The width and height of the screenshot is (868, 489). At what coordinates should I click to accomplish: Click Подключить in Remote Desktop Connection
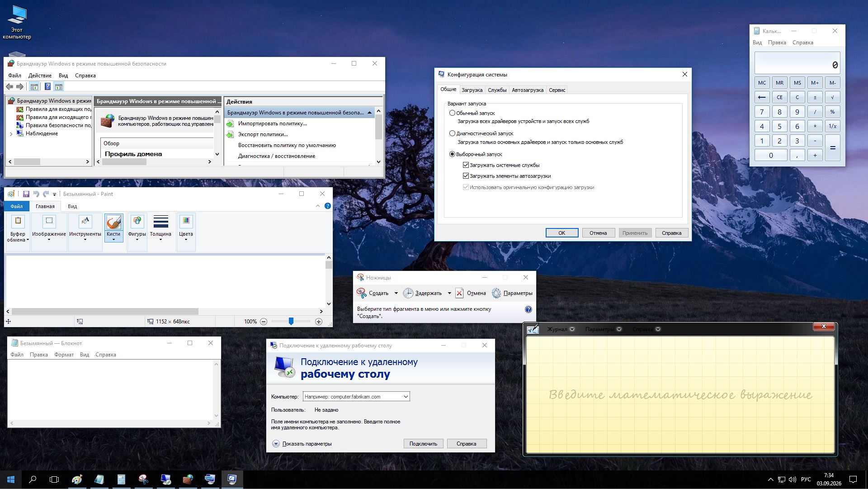423,444
